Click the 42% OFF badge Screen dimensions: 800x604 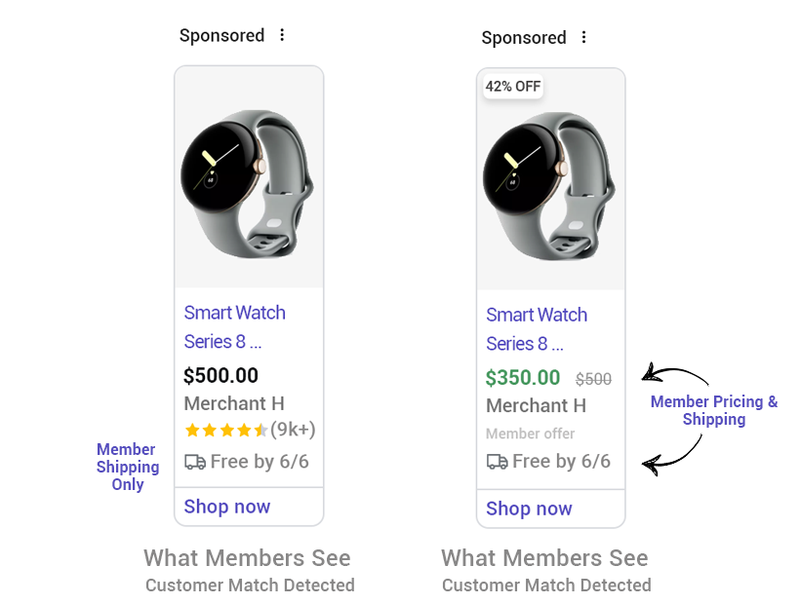coord(513,86)
